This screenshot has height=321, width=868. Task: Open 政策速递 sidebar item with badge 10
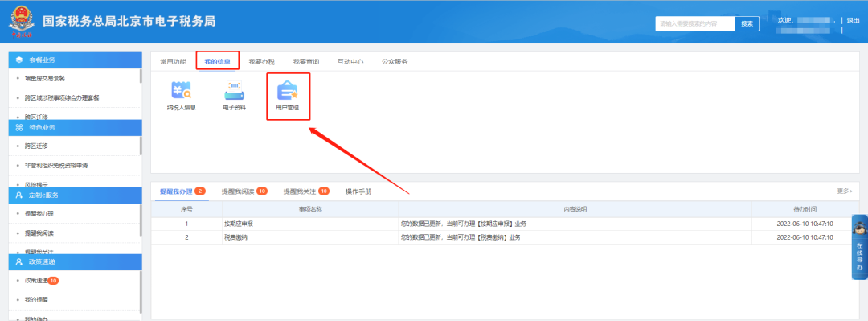(42, 281)
